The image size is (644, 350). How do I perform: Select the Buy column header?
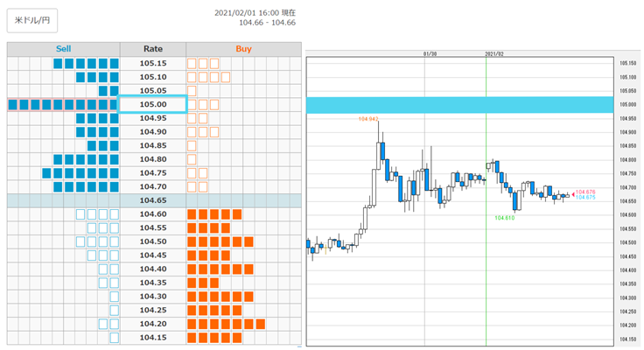pyautogui.click(x=243, y=49)
